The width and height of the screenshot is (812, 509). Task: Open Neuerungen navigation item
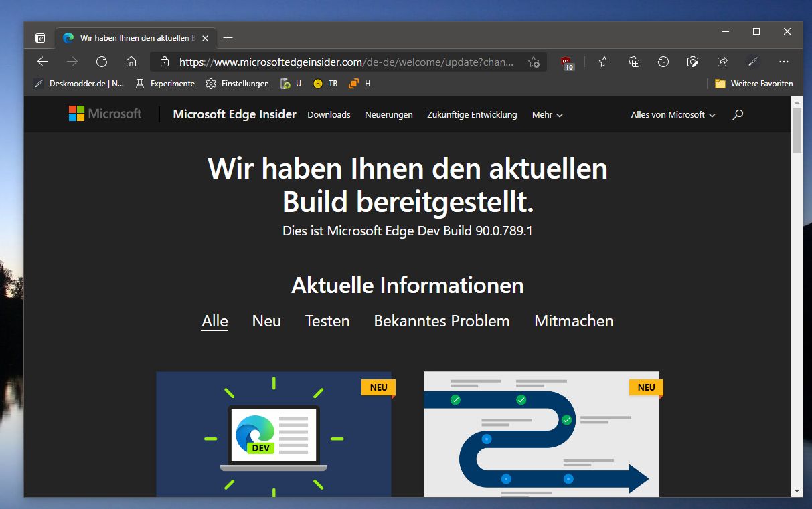388,115
